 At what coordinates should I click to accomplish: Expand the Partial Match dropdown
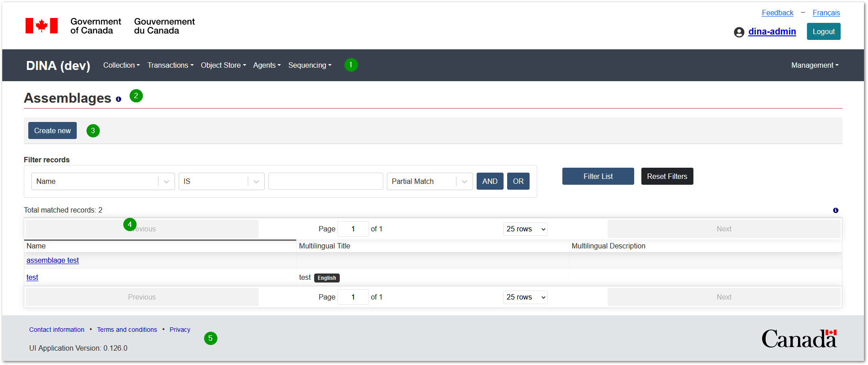point(430,181)
